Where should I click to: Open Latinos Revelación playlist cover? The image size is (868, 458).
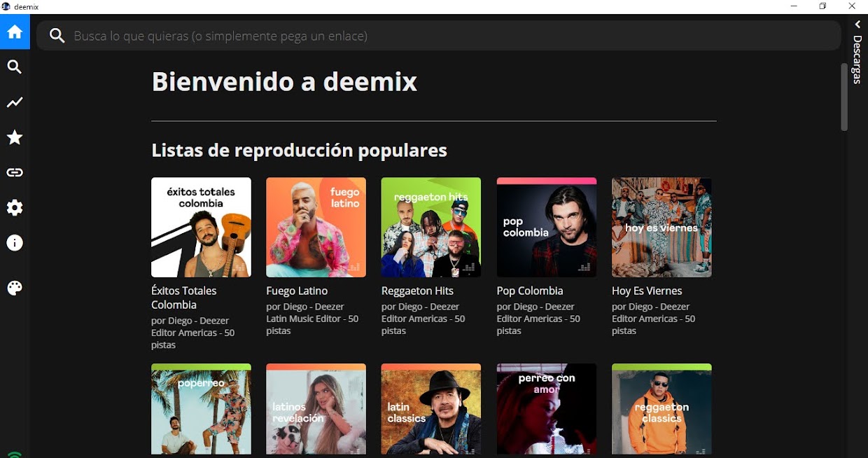[x=316, y=410]
